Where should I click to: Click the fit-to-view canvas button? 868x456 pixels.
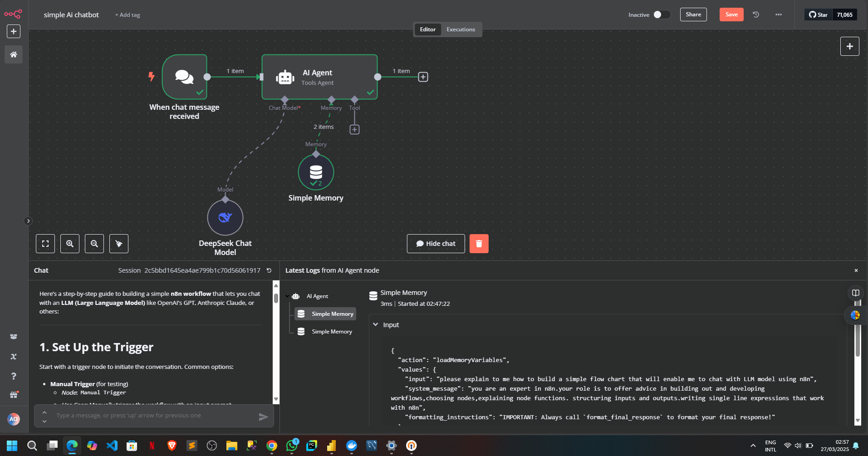pyautogui.click(x=45, y=244)
